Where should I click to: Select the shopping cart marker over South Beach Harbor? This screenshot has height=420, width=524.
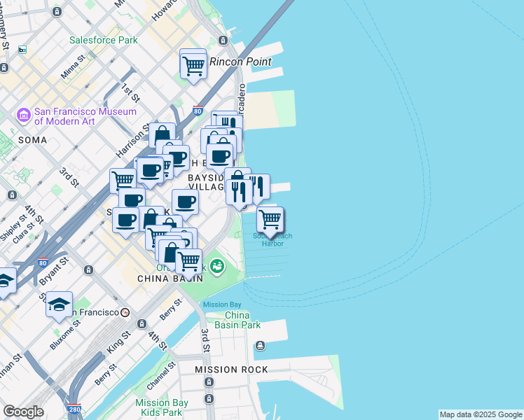coord(270,220)
